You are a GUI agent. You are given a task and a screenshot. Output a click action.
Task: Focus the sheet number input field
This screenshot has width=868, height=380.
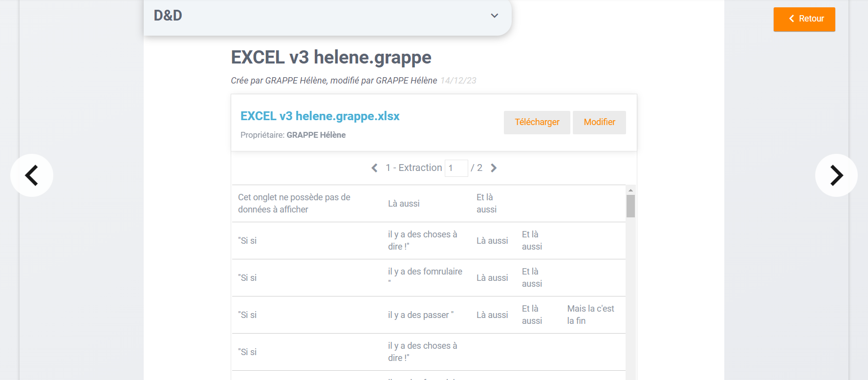(x=456, y=168)
